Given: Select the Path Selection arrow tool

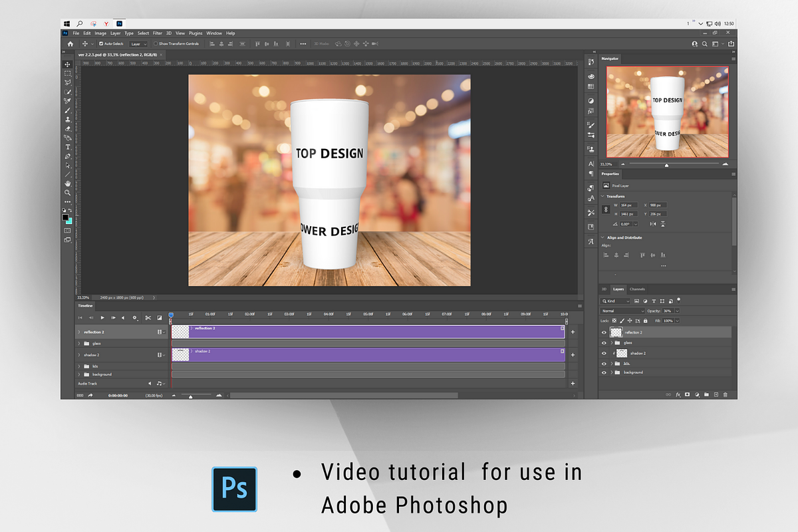Looking at the screenshot, I should [68, 166].
